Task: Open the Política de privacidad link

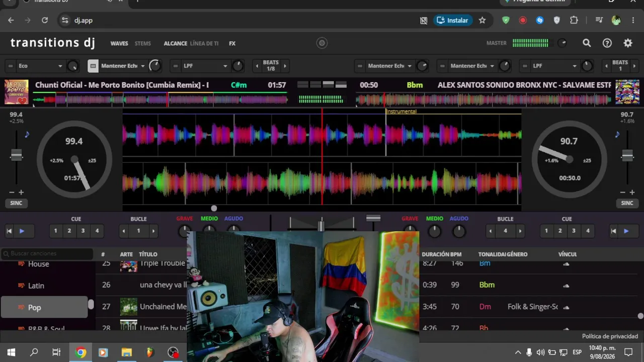Action: [610, 336]
